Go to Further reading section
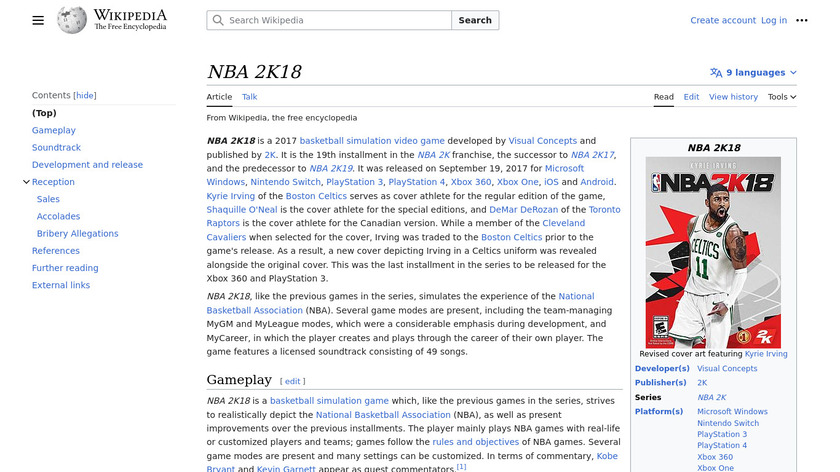This screenshot has width=840, height=472. point(65,268)
